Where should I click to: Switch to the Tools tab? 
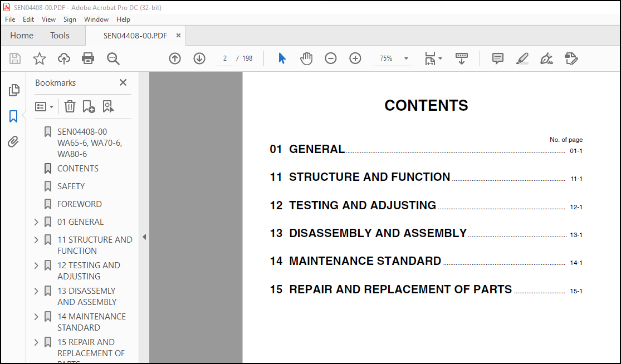60,36
